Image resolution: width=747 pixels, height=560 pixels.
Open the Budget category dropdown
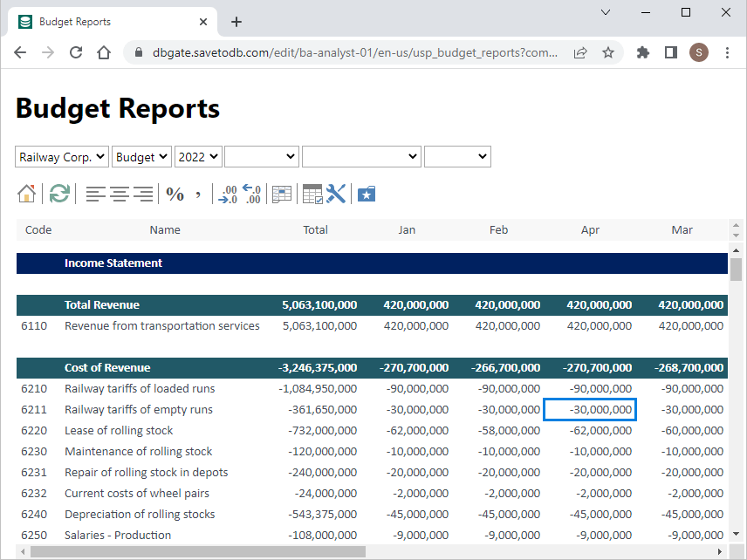[x=141, y=157]
